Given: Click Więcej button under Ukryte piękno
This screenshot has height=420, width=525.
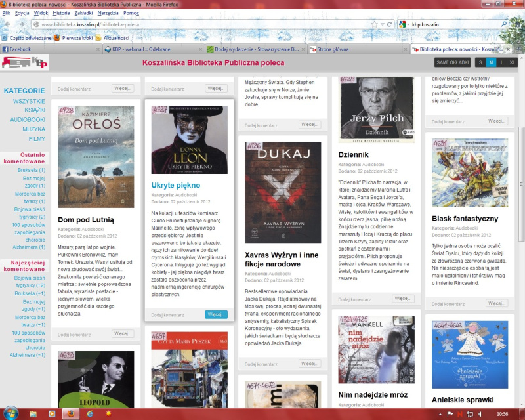Looking at the screenshot, I should click(215, 314).
